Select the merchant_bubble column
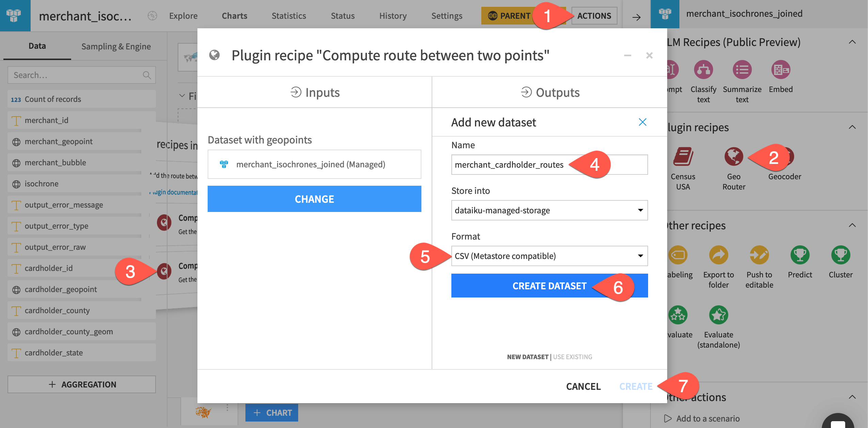This screenshot has width=868, height=428. coord(82,163)
